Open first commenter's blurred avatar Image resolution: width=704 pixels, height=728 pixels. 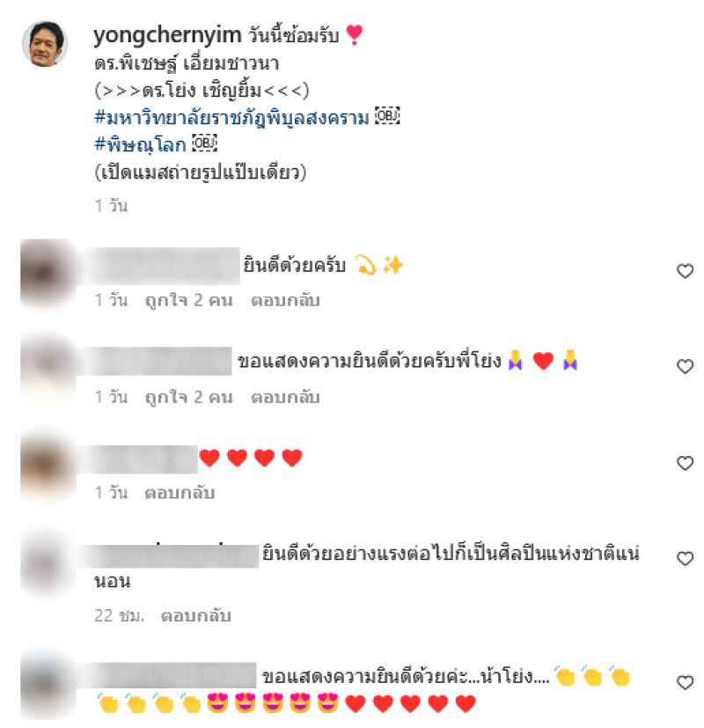[48, 273]
